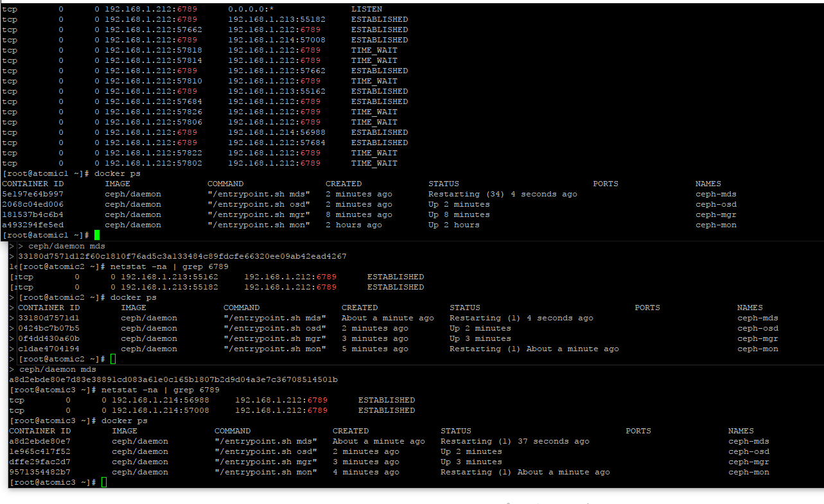Place cursor at the atomic2 prompt block
The image size is (824, 504).
coord(113,359)
